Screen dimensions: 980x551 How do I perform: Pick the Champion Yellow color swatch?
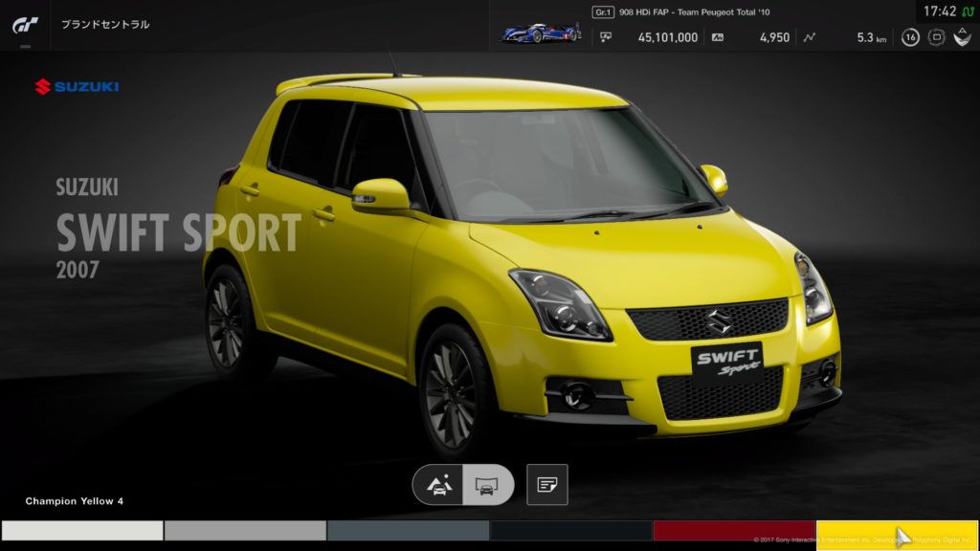(x=898, y=536)
